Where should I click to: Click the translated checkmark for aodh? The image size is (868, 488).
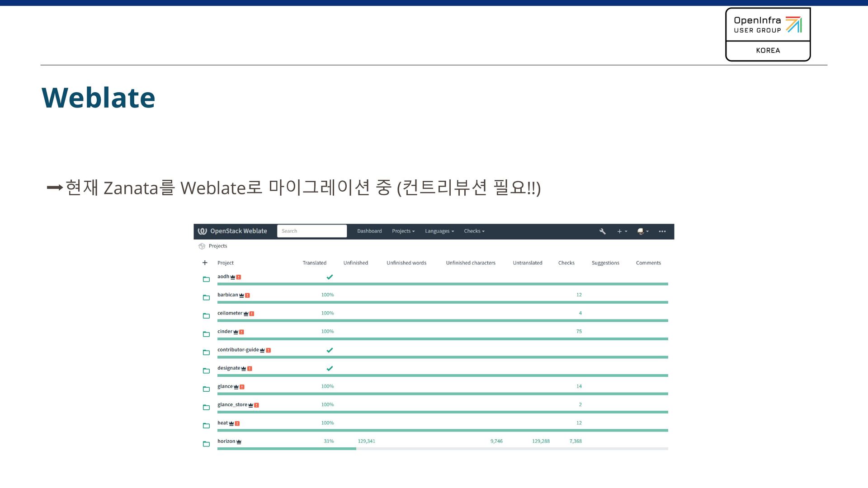click(330, 277)
